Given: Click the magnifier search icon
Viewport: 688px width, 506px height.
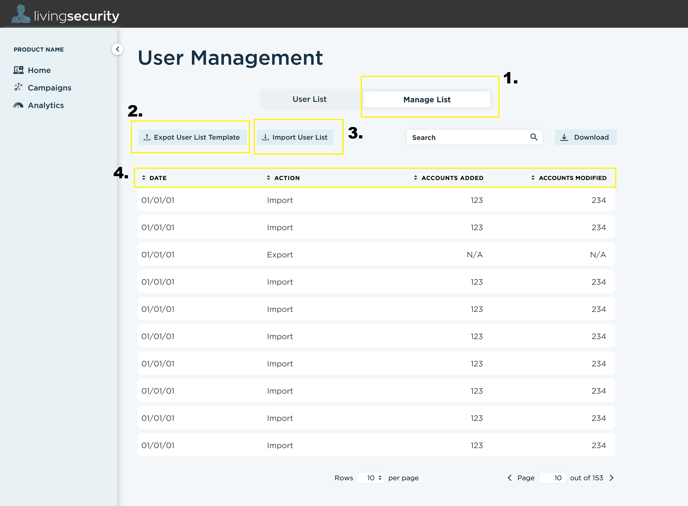Looking at the screenshot, I should click(534, 137).
